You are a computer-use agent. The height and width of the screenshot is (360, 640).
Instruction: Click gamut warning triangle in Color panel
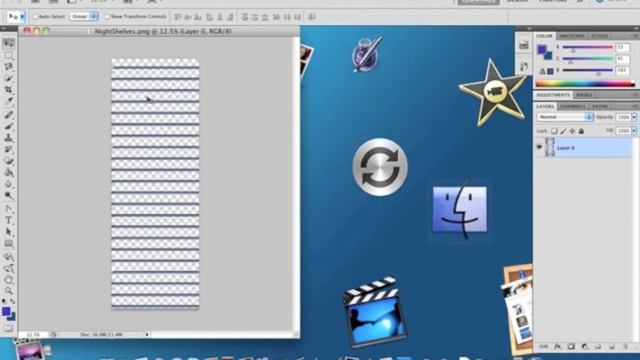pos(542,71)
